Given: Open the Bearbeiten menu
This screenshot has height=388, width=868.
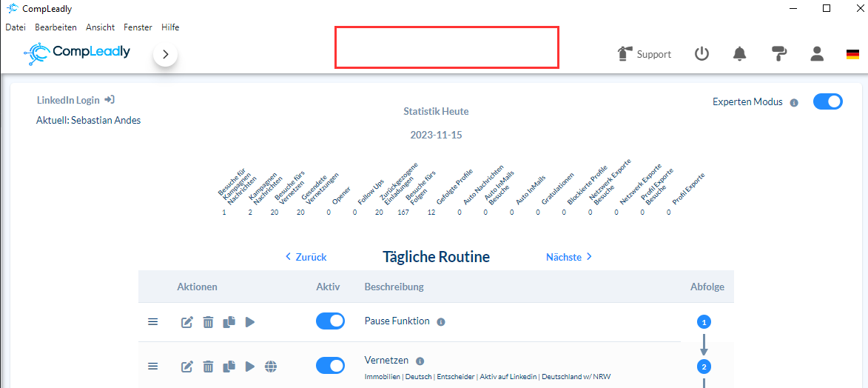Looking at the screenshot, I should coord(56,27).
